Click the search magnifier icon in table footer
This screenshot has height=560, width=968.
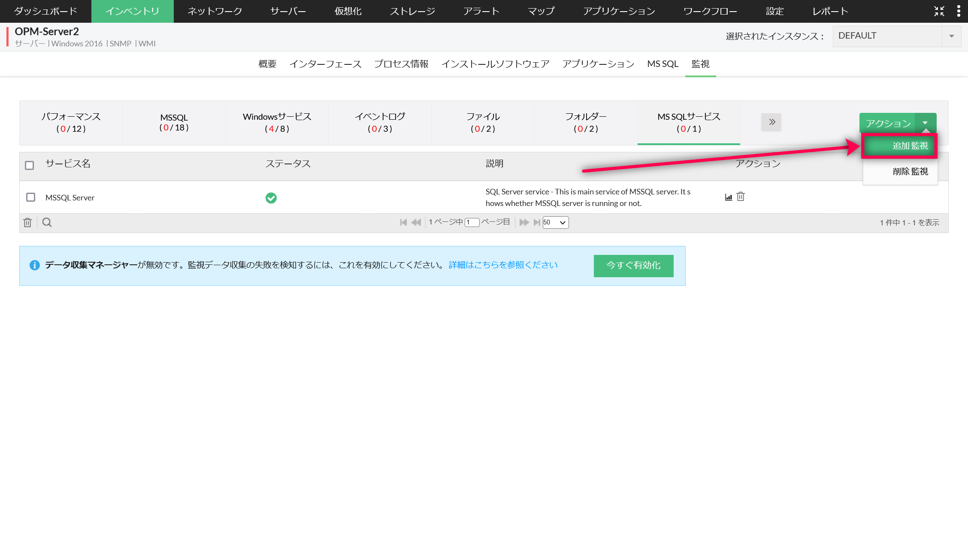click(x=47, y=222)
